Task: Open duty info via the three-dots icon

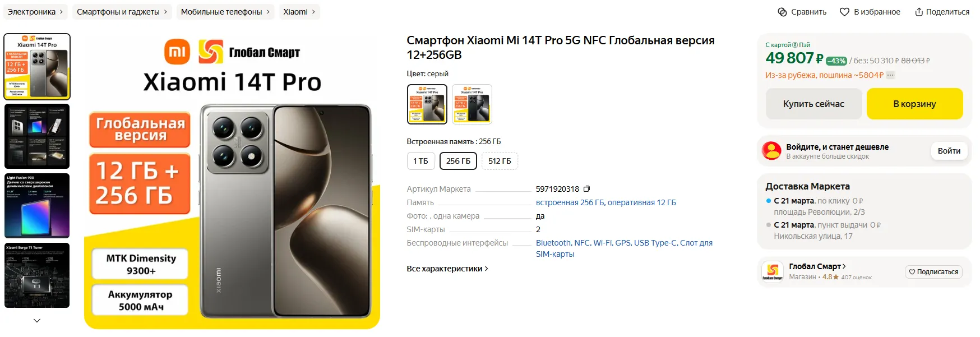Action: [891, 75]
